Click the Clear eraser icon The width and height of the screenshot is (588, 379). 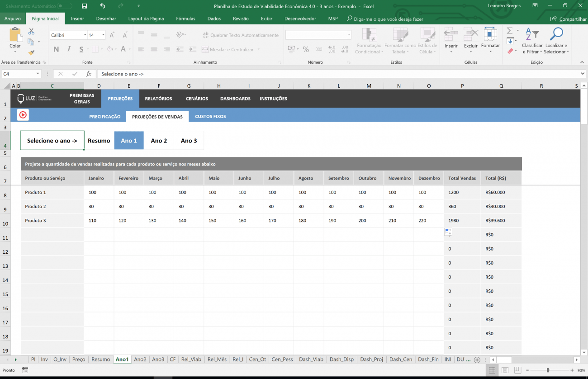tap(510, 51)
